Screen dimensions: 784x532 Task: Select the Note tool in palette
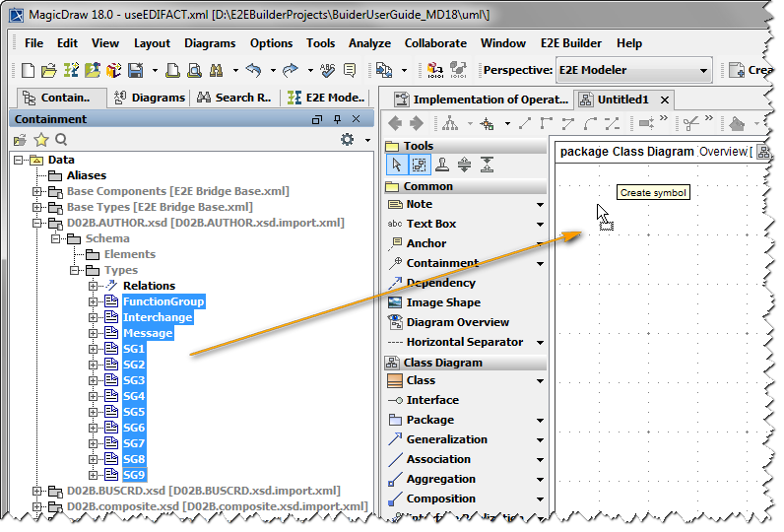(419, 204)
